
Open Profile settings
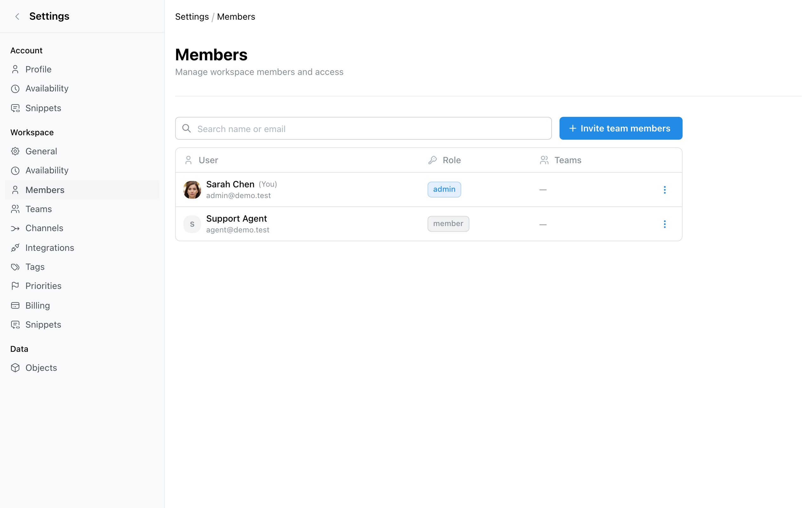tap(82, 69)
